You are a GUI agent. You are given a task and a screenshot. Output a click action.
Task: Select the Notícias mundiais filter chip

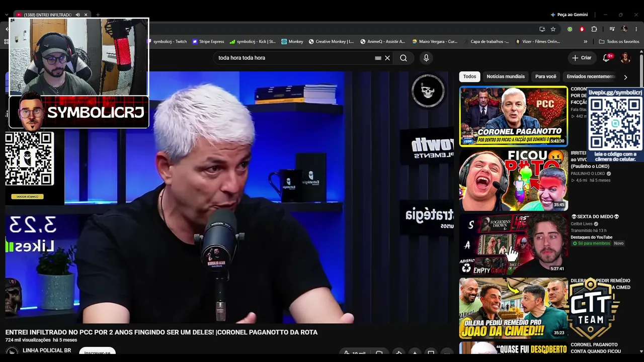coord(506,76)
